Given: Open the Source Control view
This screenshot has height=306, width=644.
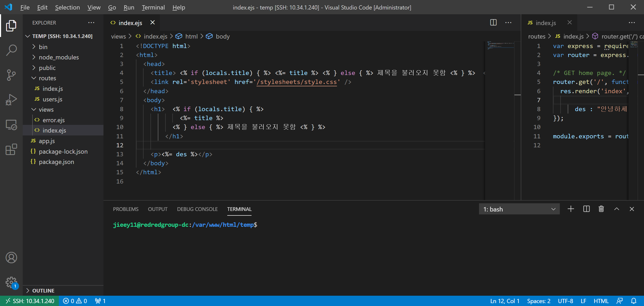Looking at the screenshot, I should [x=11, y=75].
